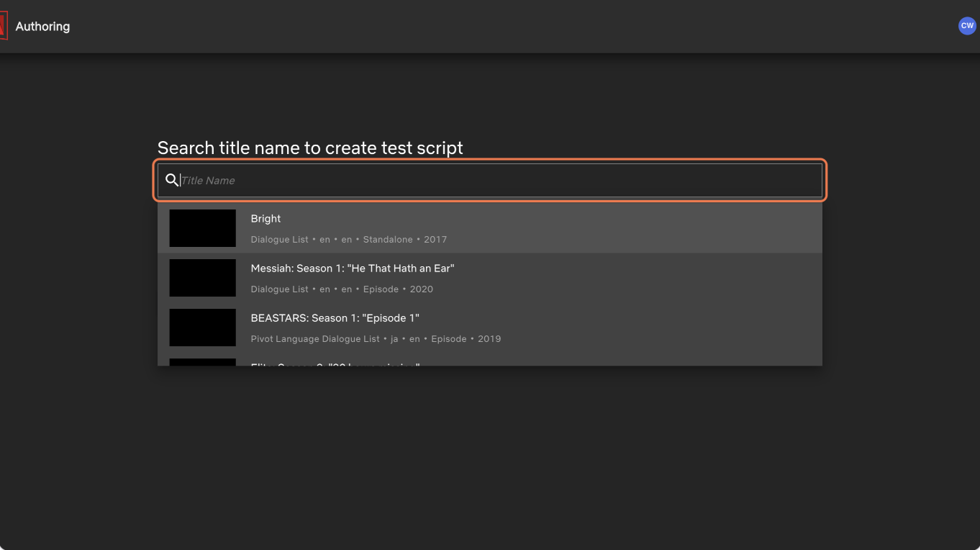Image resolution: width=980 pixels, height=550 pixels.
Task: Open the CW user avatar menu
Action: point(967,26)
